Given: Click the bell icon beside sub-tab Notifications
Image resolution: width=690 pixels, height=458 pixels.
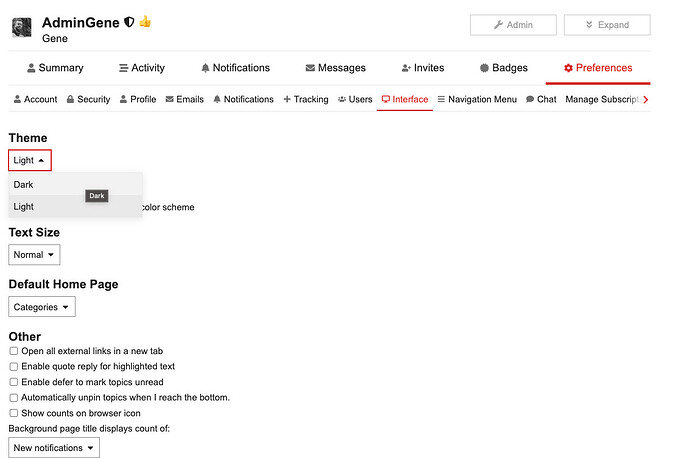Looking at the screenshot, I should coord(217,99).
